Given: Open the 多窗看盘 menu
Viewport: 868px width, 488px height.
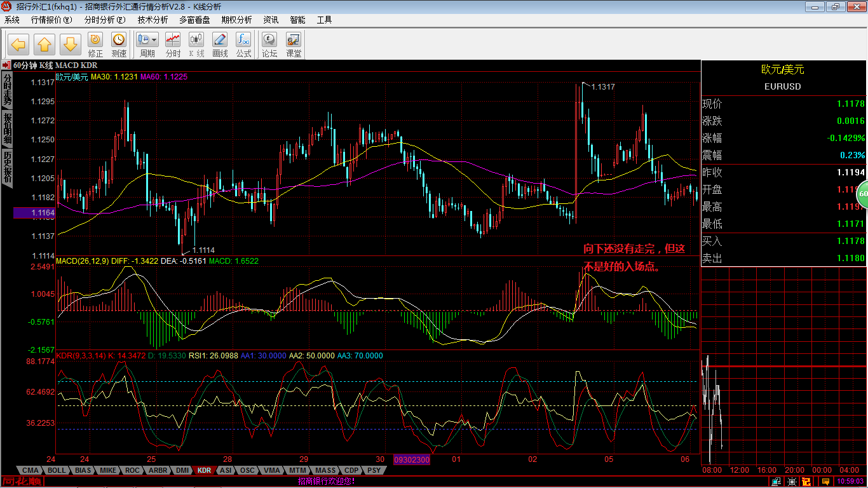Looking at the screenshot, I should [194, 20].
